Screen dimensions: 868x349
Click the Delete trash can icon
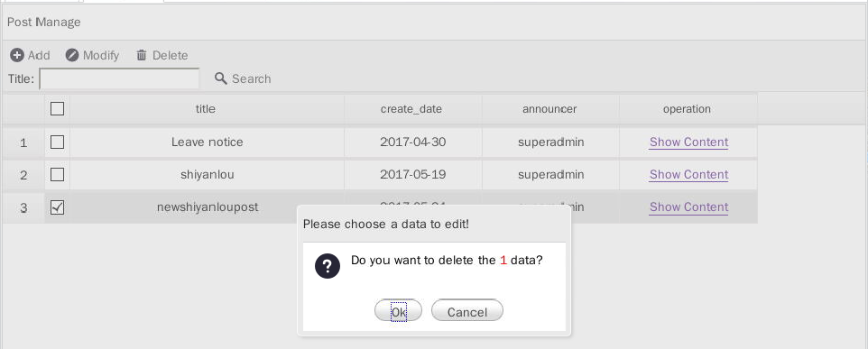point(142,55)
